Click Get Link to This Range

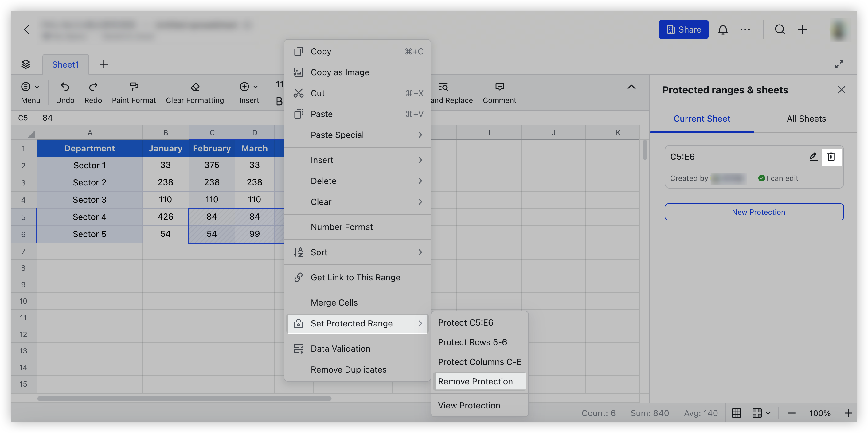[355, 277]
